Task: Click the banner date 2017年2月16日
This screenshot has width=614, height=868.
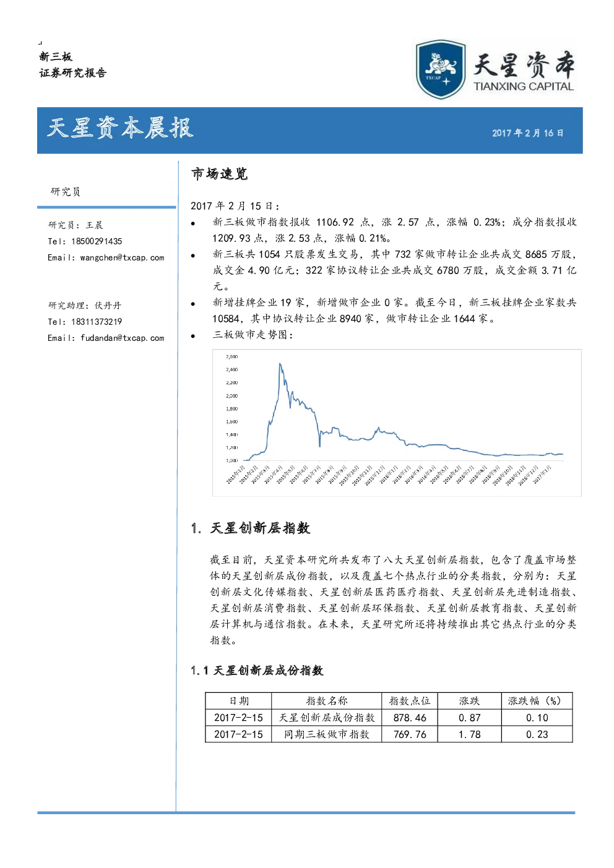Action: point(528,133)
